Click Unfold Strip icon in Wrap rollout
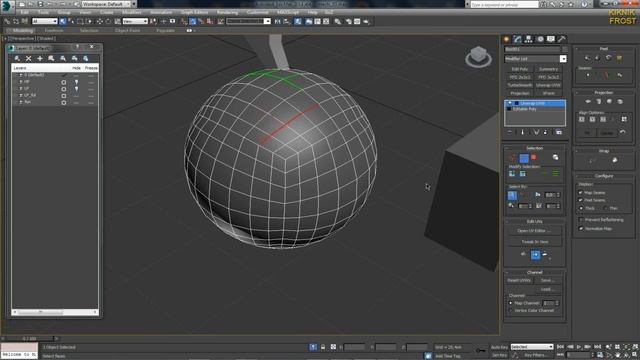The height and width of the screenshot is (360, 640). point(615,160)
